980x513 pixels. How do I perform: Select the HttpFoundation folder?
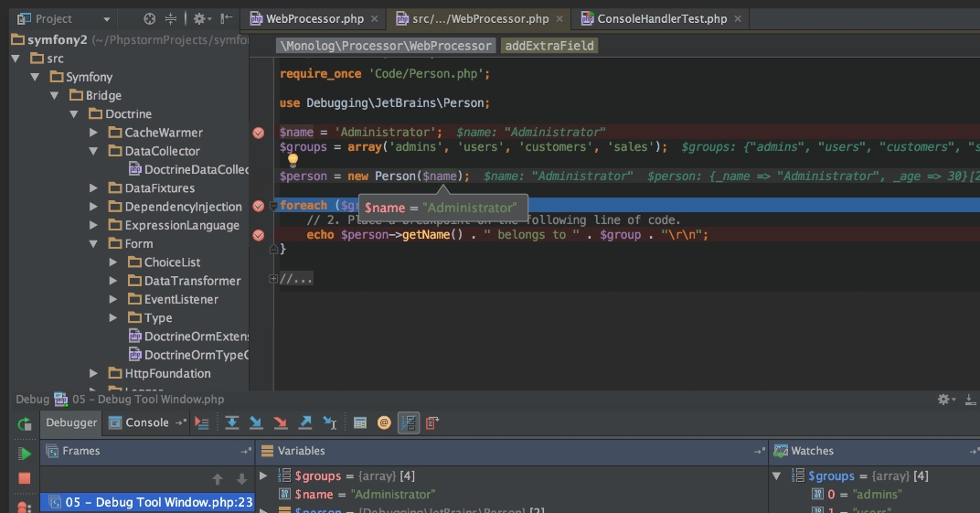point(159,374)
